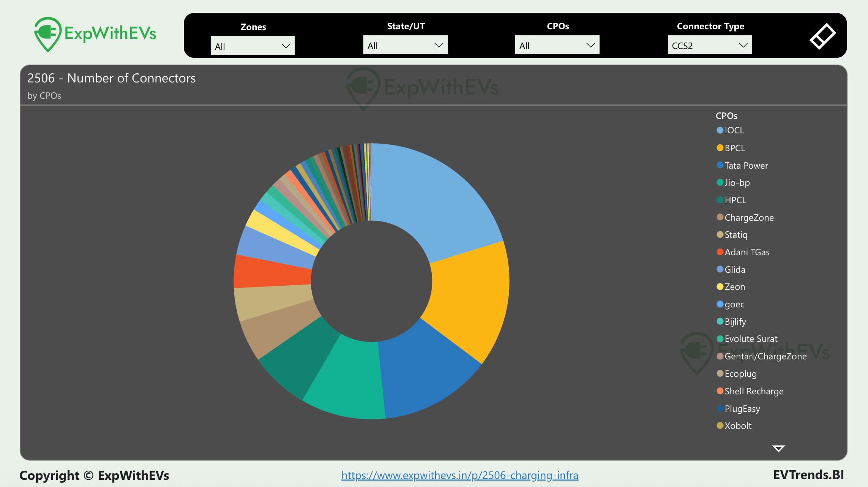
Task: Expand legend with the down triangle
Action: (778, 449)
